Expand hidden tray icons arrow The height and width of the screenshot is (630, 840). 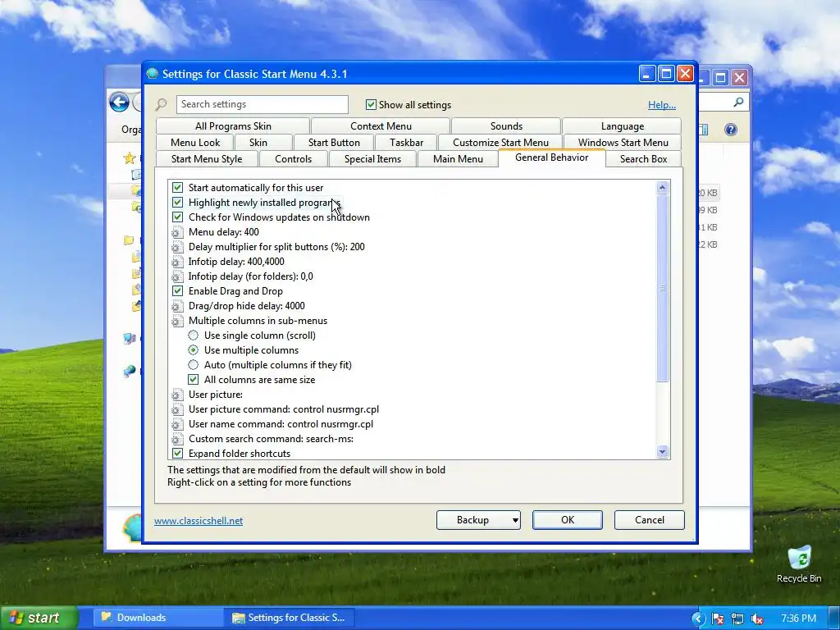[x=698, y=619]
